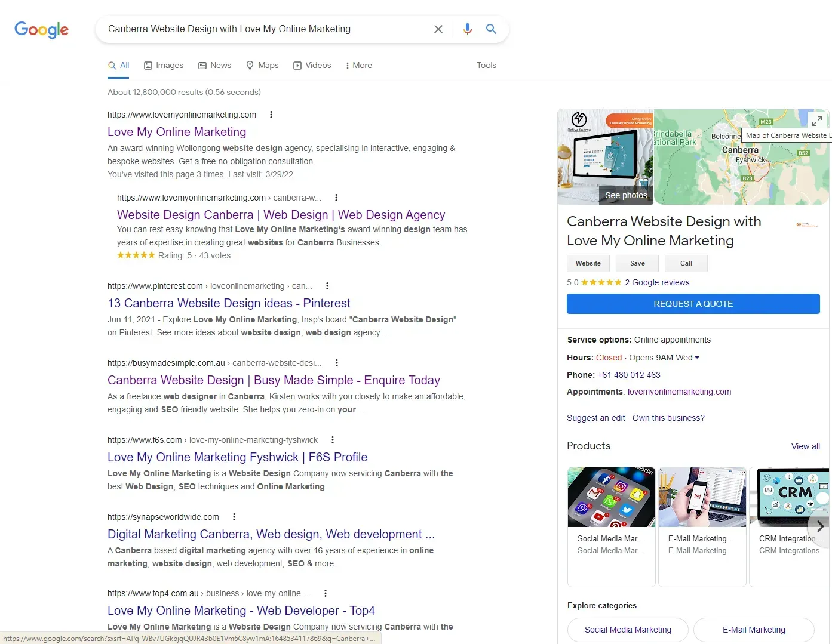Open the Love My Online Marketing result
Image resolution: width=832 pixels, height=644 pixels.
pos(177,132)
